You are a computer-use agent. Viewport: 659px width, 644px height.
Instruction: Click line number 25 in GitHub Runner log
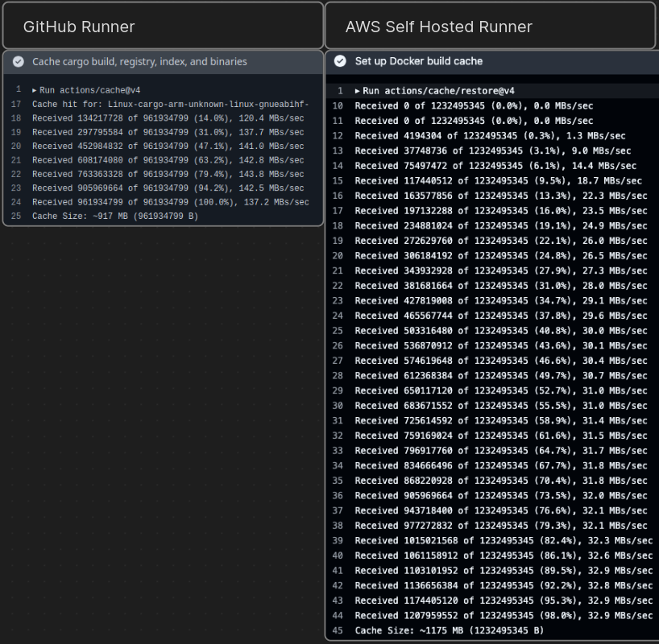(x=16, y=216)
